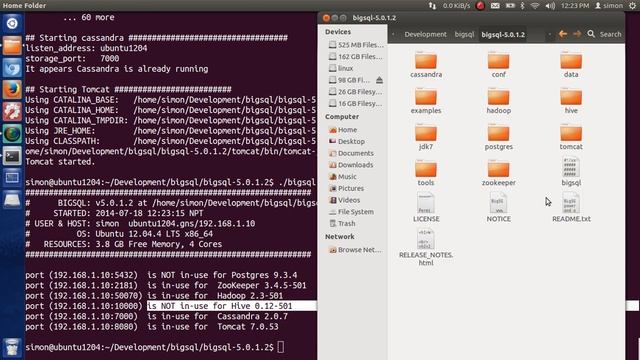Open the zookeeper folder
The width and height of the screenshot is (640, 360).
coord(498,173)
